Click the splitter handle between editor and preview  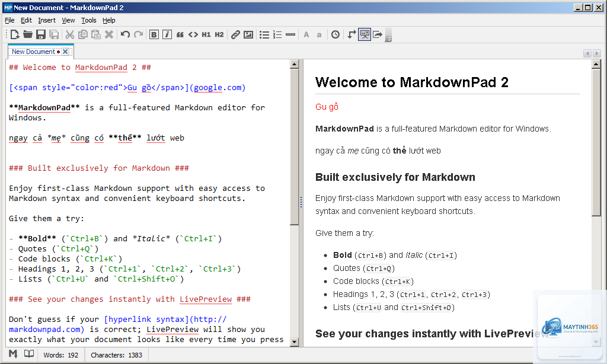coord(301,202)
